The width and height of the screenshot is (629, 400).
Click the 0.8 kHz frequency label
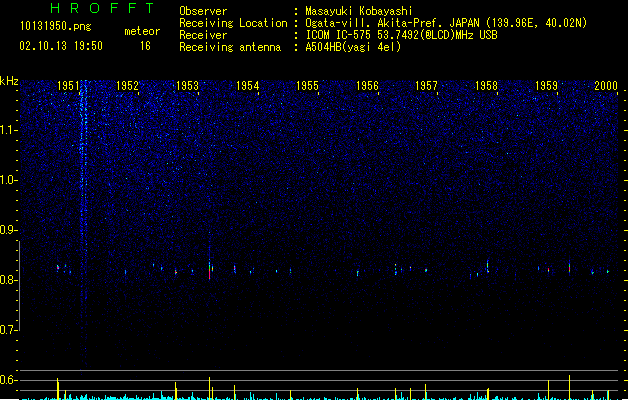8,280
